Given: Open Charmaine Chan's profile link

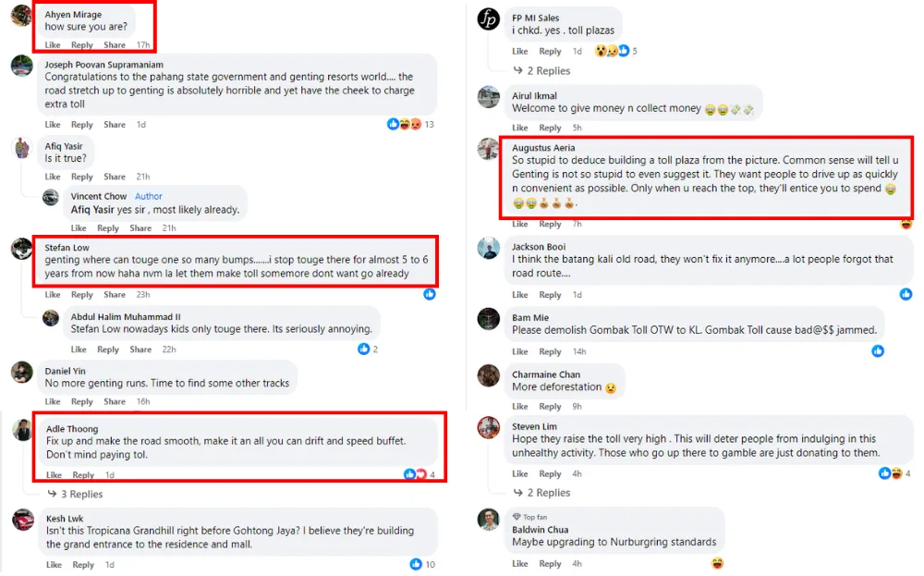Looking at the screenshot, I should click(x=546, y=374).
